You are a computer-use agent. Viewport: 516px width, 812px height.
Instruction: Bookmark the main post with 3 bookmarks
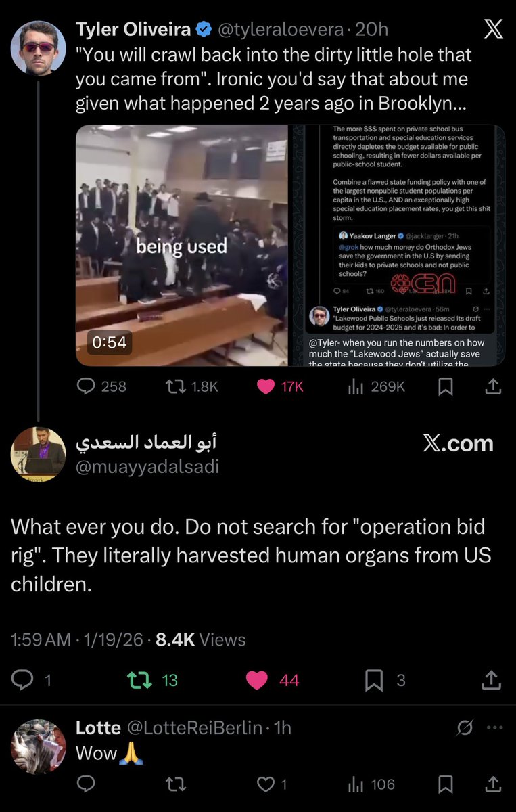tap(385, 679)
